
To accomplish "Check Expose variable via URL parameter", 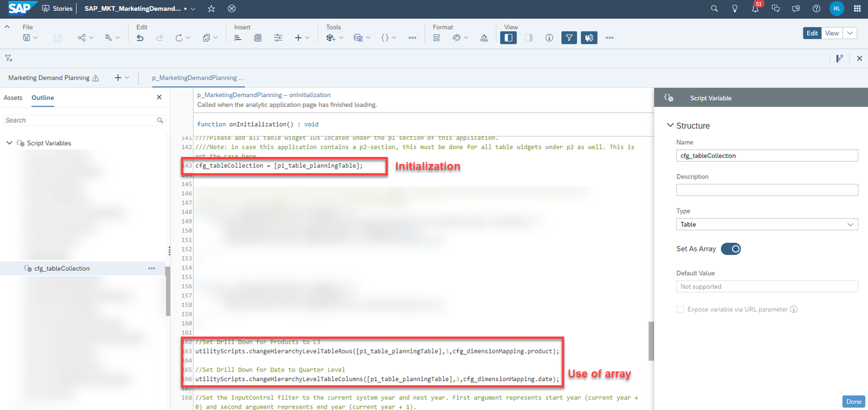I will click(680, 309).
